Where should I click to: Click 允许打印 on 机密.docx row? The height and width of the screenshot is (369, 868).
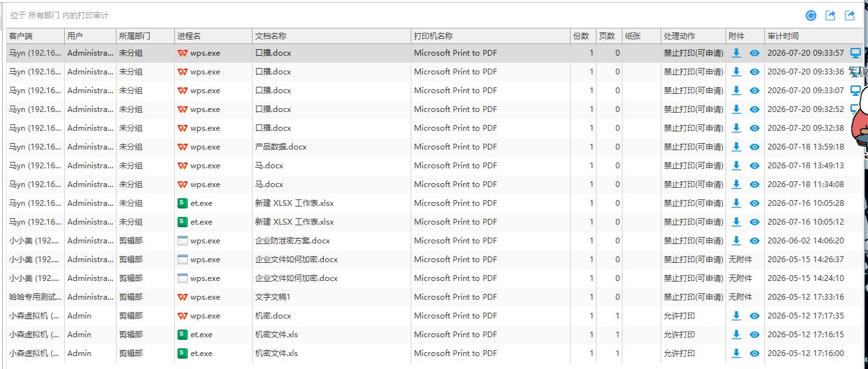pos(679,316)
